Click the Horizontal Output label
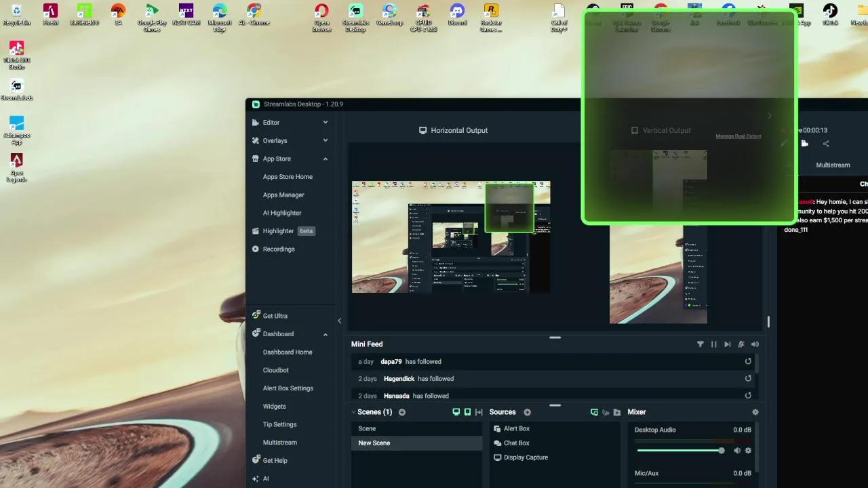Image resolution: width=868 pixels, height=488 pixels. tap(454, 130)
